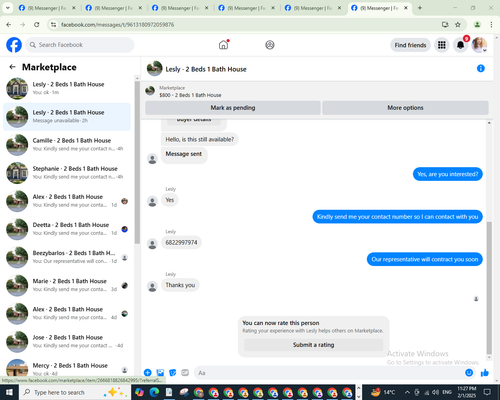Viewport: 500px width, 400px height.
Task: Open the Facebook apps grid menu
Action: (x=442, y=45)
